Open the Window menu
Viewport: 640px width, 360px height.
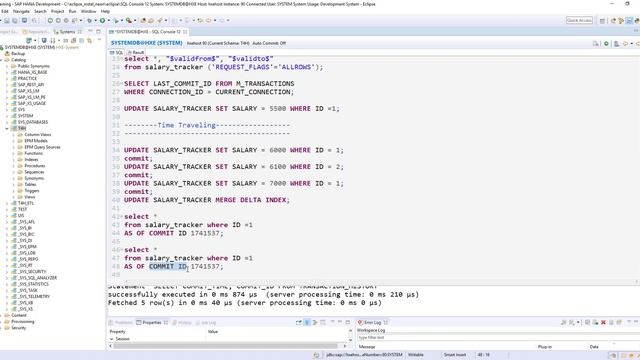88,11
